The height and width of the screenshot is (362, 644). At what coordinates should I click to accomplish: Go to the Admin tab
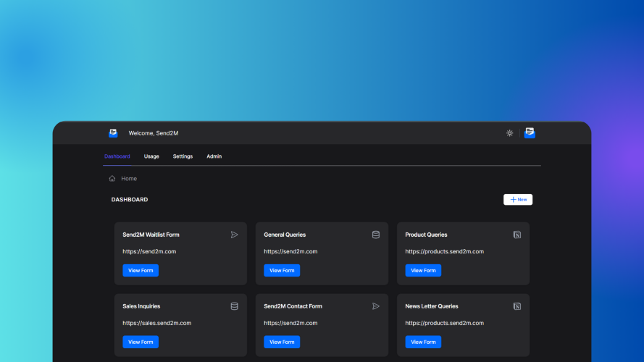214,156
